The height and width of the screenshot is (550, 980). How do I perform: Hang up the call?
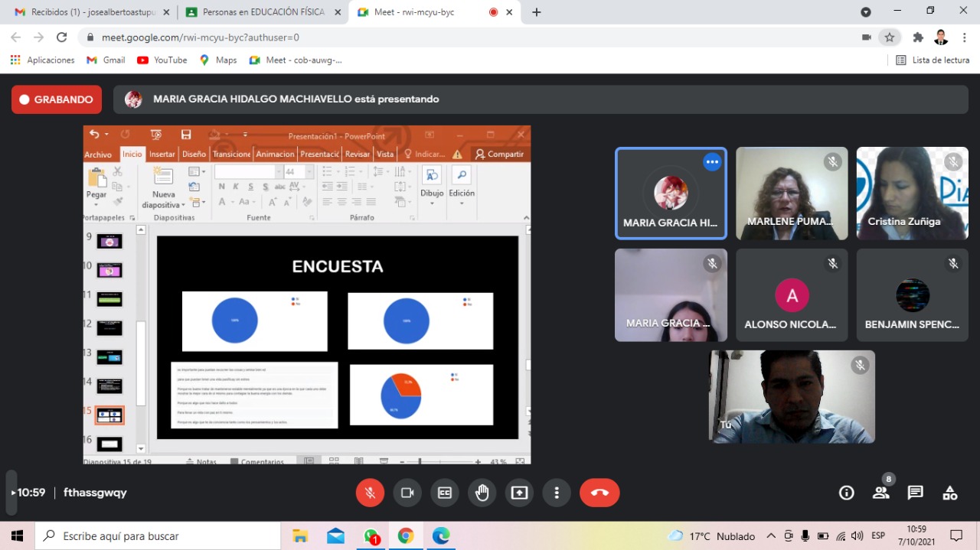point(599,493)
